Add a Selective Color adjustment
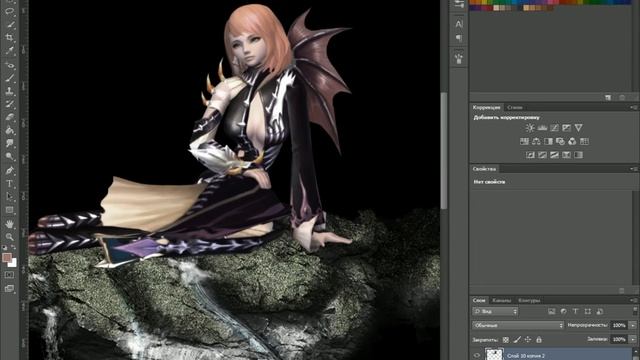Image resolution: width=640 pixels, height=360 pixels. [x=566, y=155]
